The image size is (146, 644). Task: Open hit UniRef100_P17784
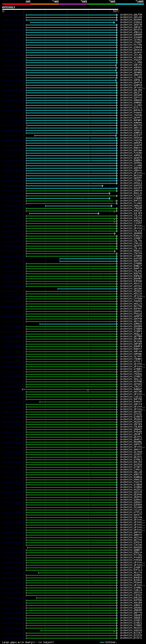[x=131, y=45]
